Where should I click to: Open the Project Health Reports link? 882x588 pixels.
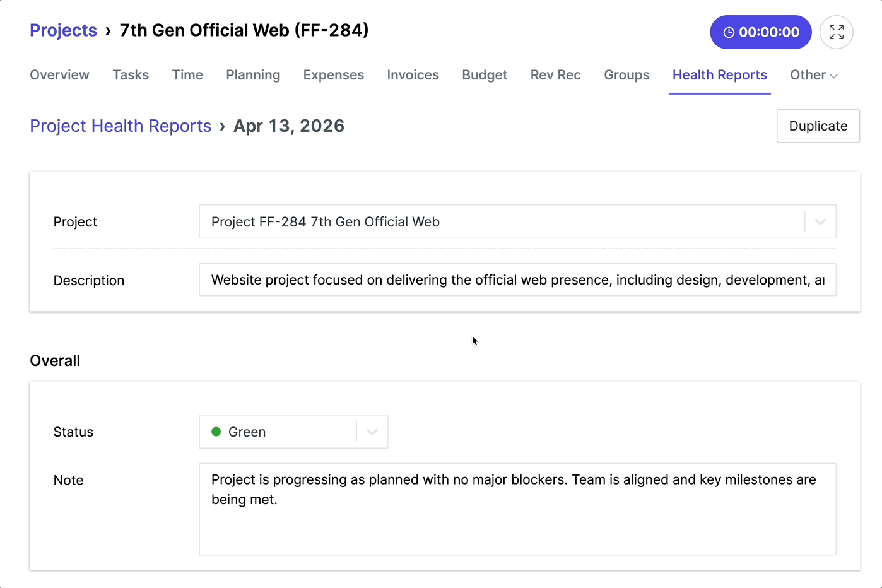point(121,126)
